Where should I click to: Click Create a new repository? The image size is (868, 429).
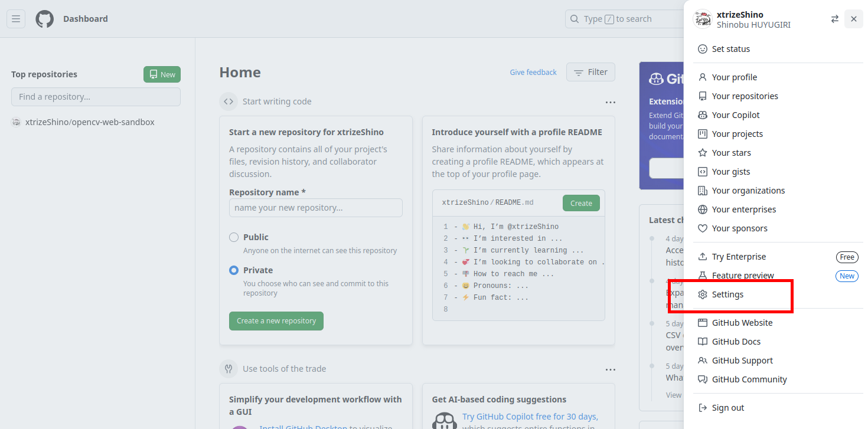click(x=276, y=320)
